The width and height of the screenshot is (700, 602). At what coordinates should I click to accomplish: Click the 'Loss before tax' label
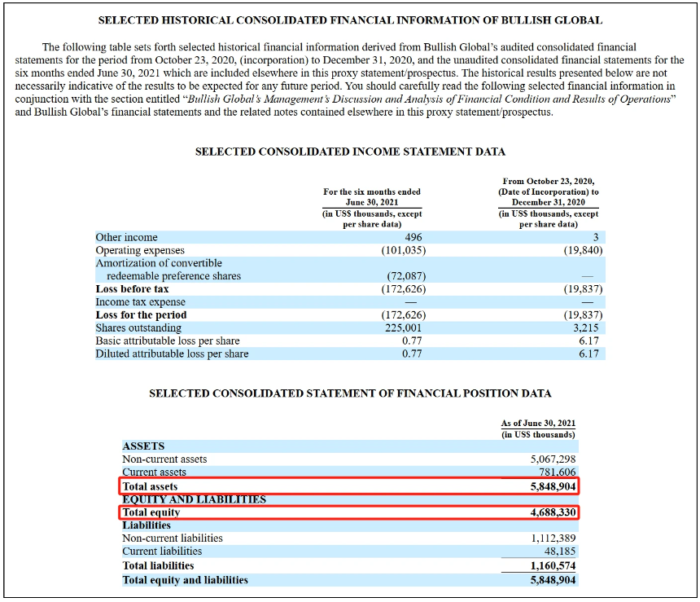(x=132, y=289)
